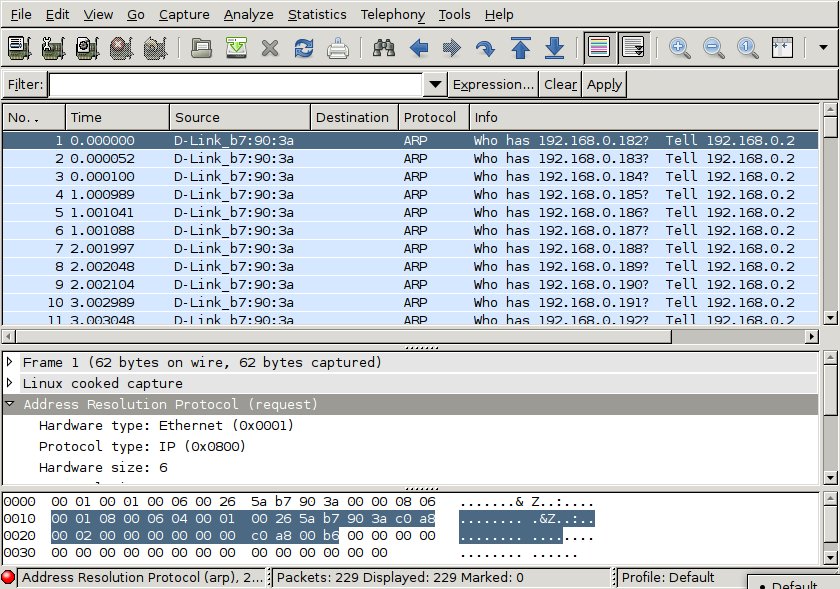Screen dimensions: 840x589
Task: Toggle packet list colorization button
Action: click(x=599, y=48)
